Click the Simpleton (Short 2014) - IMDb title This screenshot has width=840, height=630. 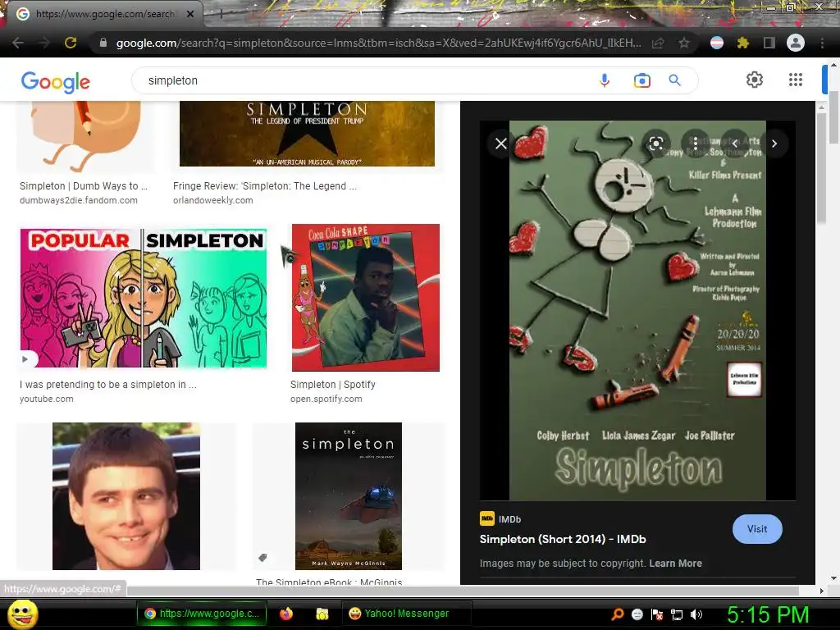(x=563, y=540)
